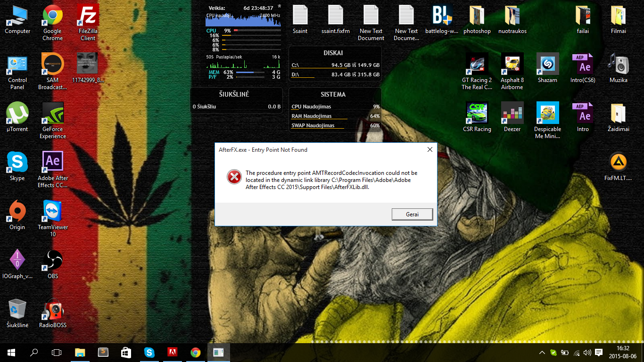Screen dimensions: 644x362
Task: Launch Skype desktop shortcut
Action: (x=17, y=166)
